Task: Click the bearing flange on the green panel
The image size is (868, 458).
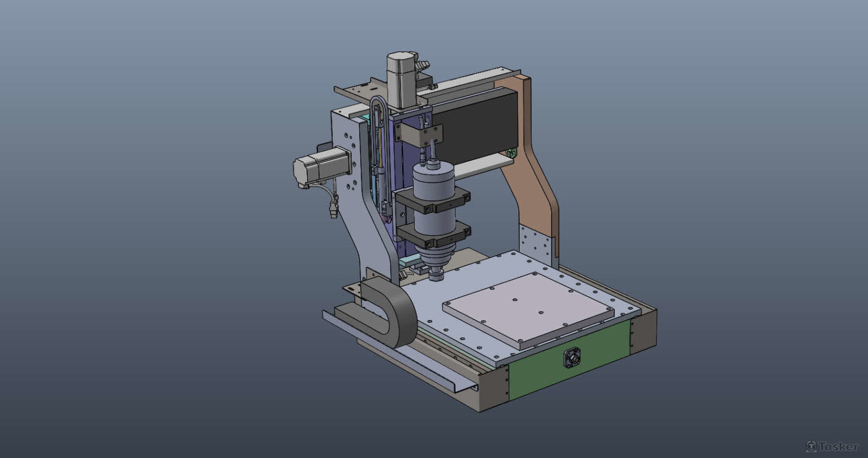Action: (572, 358)
